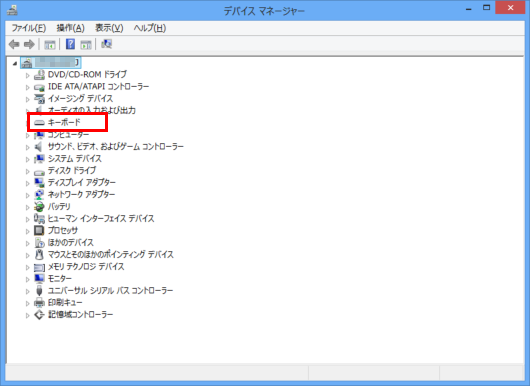
Task: Collapse the root computer node
Action: [x=15, y=63]
